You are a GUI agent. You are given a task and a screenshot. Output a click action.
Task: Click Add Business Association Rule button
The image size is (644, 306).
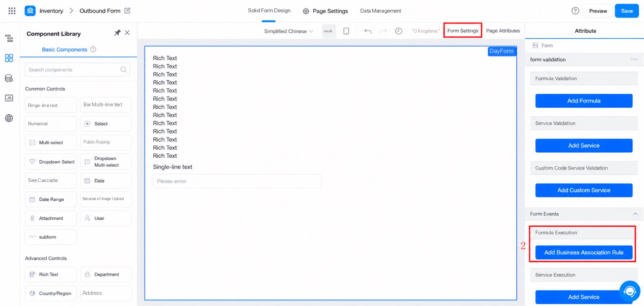(584, 252)
